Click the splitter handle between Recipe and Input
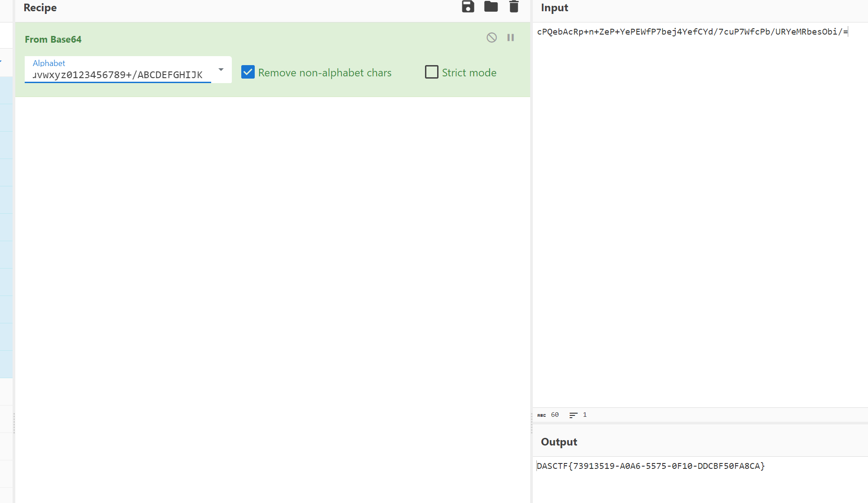868x503 pixels. 531,422
